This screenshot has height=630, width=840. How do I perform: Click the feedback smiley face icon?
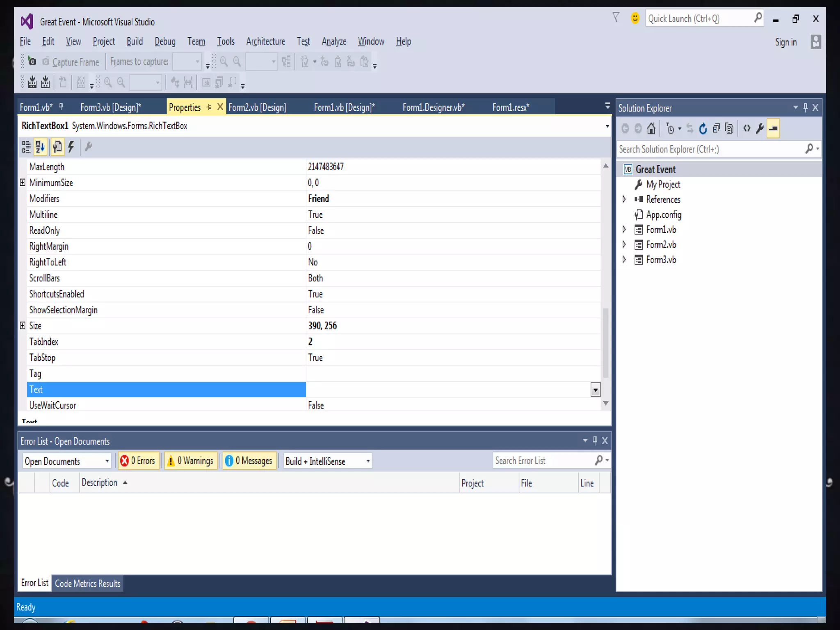click(x=635, y=18)
